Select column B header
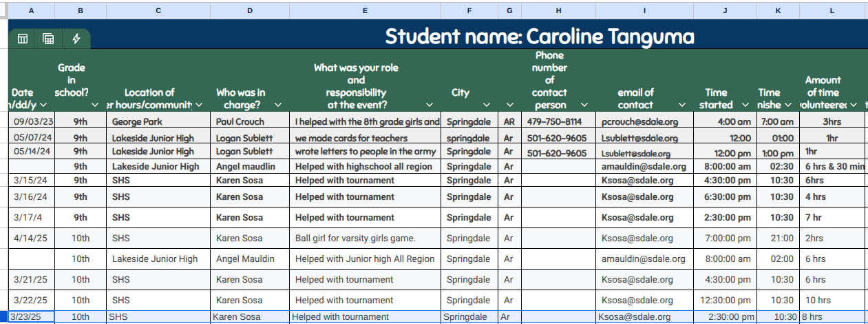Viewport: 868px width, 324px height. [x=81, y=10]
